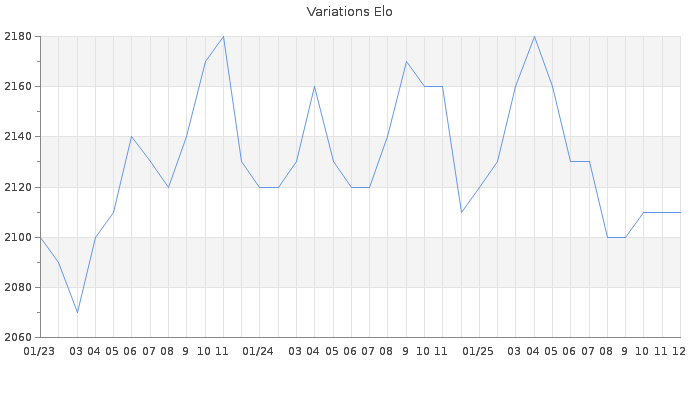Select the last 2180 peak after 01/25

(x=534, y=36)
